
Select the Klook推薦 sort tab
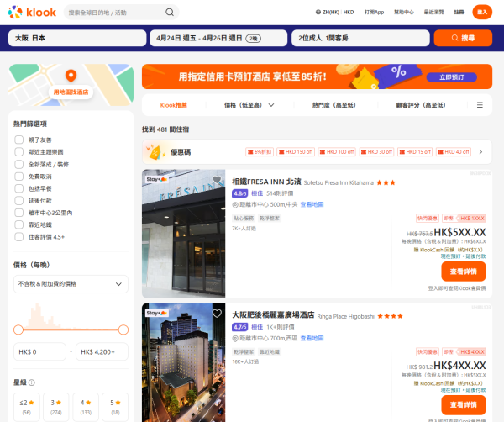pyautogui.click(x=174, y=105)
